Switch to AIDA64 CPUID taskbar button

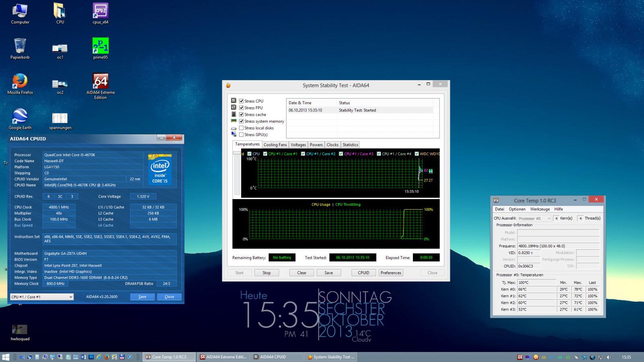click(277, 357)
